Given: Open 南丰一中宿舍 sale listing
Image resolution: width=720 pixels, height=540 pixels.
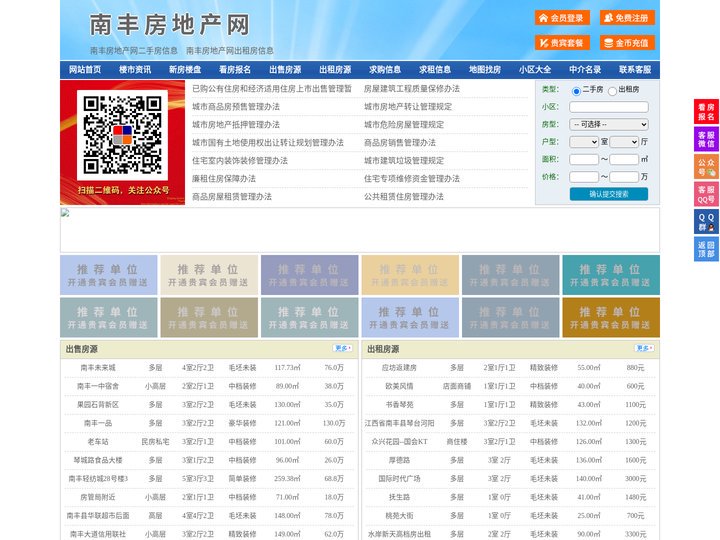Looking at the screenshot, I should pos(98,386).
